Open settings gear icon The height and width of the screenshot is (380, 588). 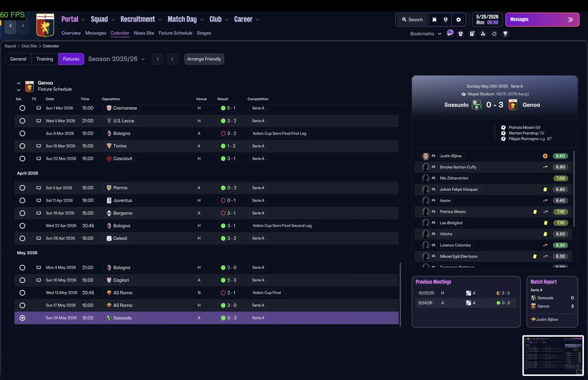[458, 20]
